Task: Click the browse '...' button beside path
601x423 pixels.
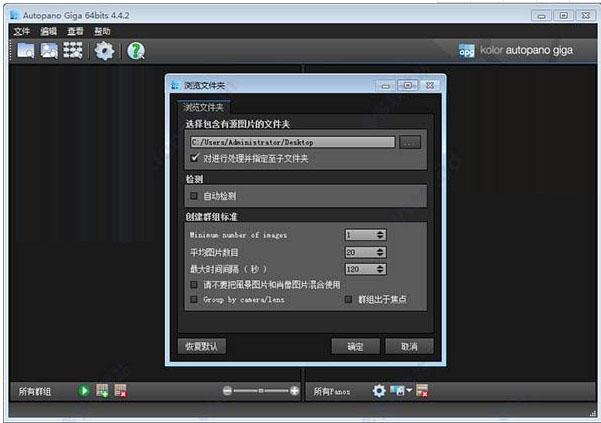Action: click(410, 142)
